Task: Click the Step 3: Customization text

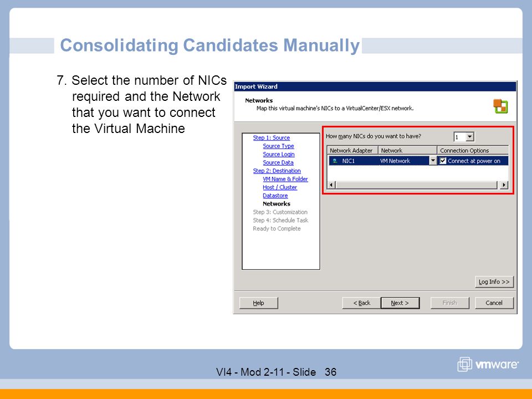Action: pos(280,212)
